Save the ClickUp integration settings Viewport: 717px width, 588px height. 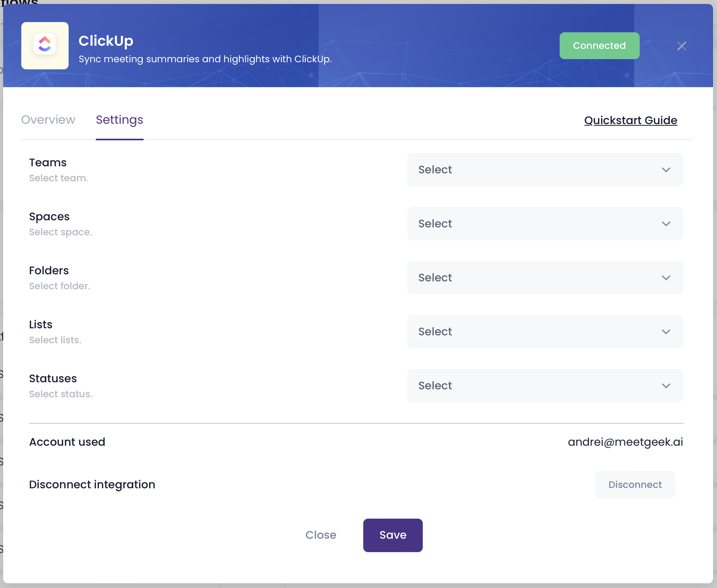392,535
